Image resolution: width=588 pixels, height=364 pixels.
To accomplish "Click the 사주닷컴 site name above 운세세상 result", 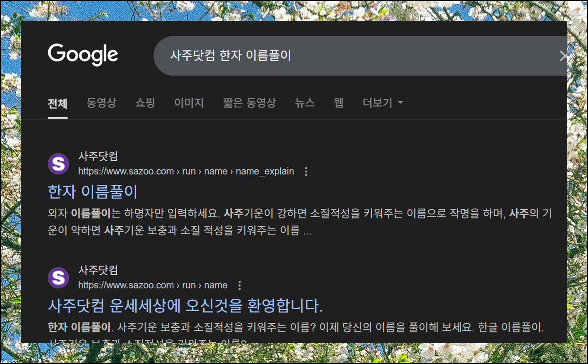I will tap(98, 270).
